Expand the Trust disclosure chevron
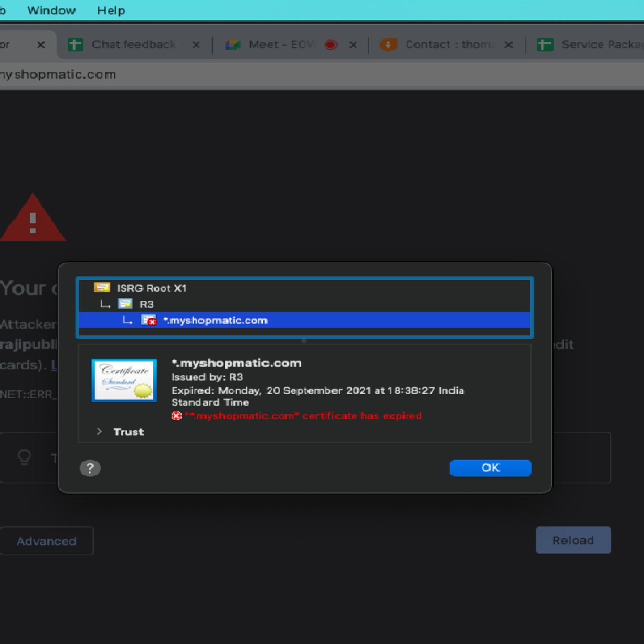The image size is (644, 644). (99, 432)
